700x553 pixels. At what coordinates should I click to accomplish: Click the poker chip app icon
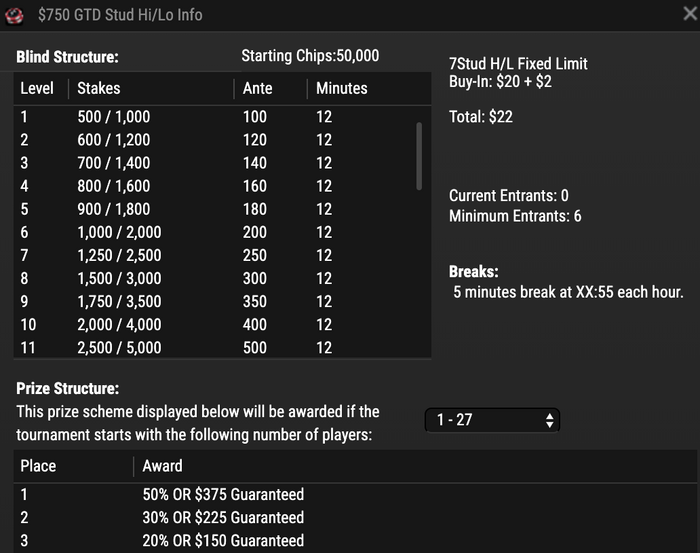[x=14, y=16]
